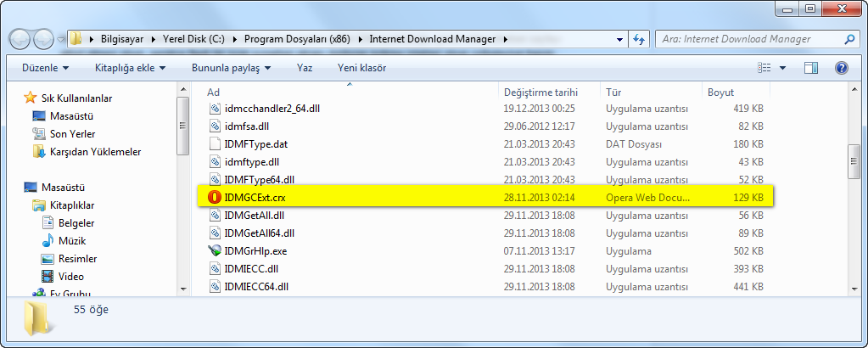868x348 pixels.
Task: Click Yeni klasör in toolbar
Action: coord(362,68)
